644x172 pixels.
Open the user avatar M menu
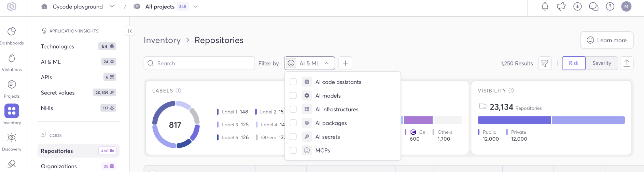point(626,6)
